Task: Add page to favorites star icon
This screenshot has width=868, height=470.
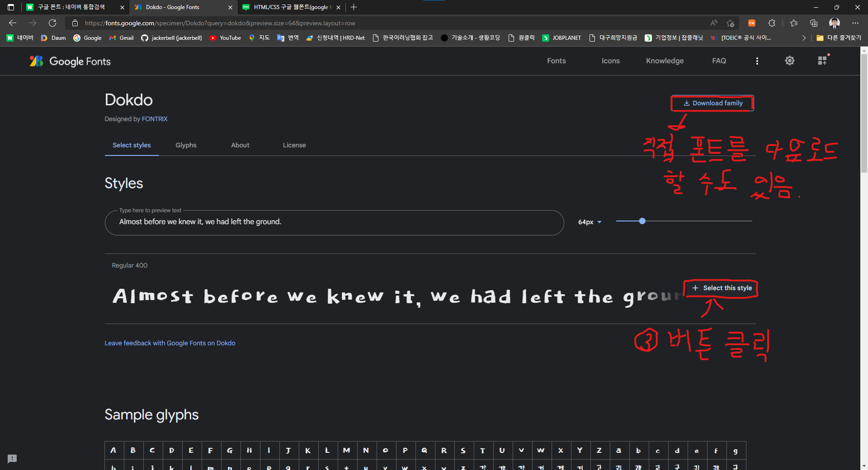Action: [x=730, y=23]
